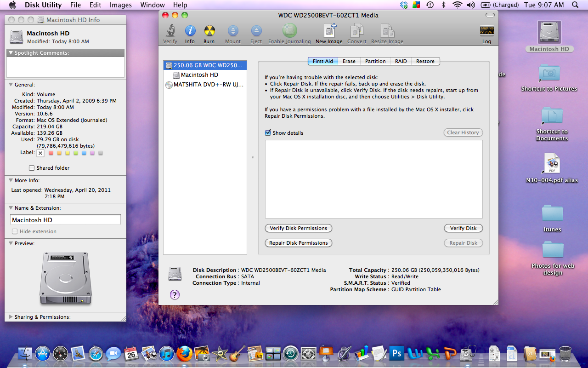
Task: Open Time Machine in the Dock
Action: (291, 353)
